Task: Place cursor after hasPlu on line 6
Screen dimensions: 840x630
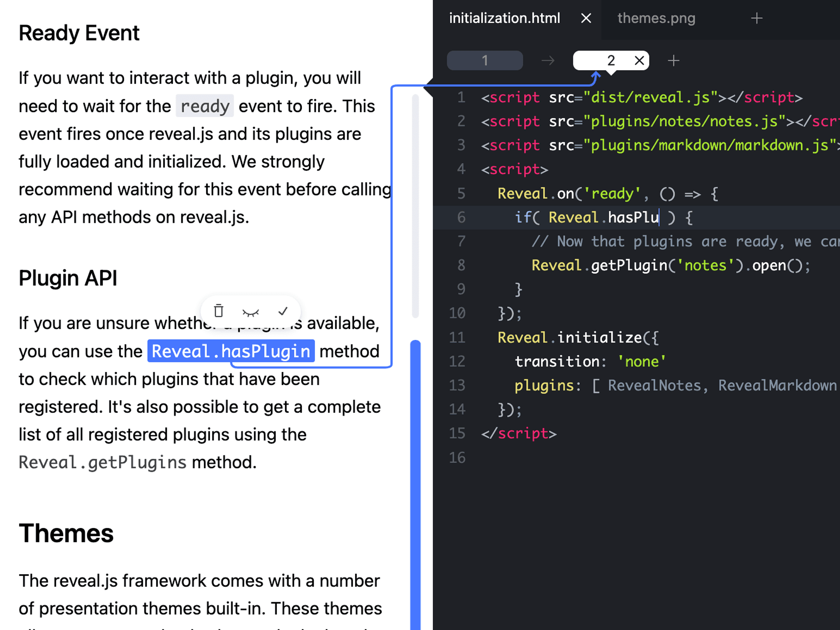Action: pyautogui.click(x=659, y=217)
